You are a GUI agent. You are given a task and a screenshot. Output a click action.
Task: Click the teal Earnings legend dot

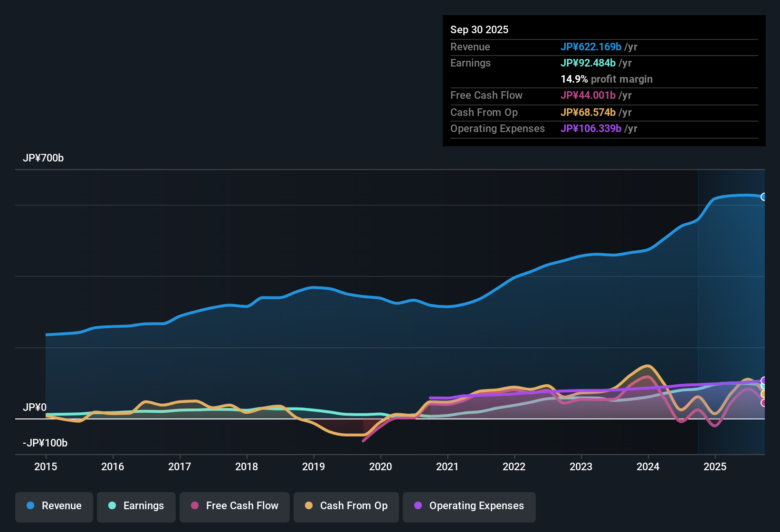(112, 506)
